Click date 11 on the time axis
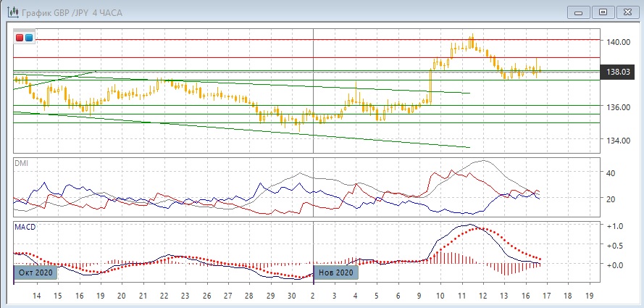The height and width of the screenshot is (308, 644). (462, 296)
